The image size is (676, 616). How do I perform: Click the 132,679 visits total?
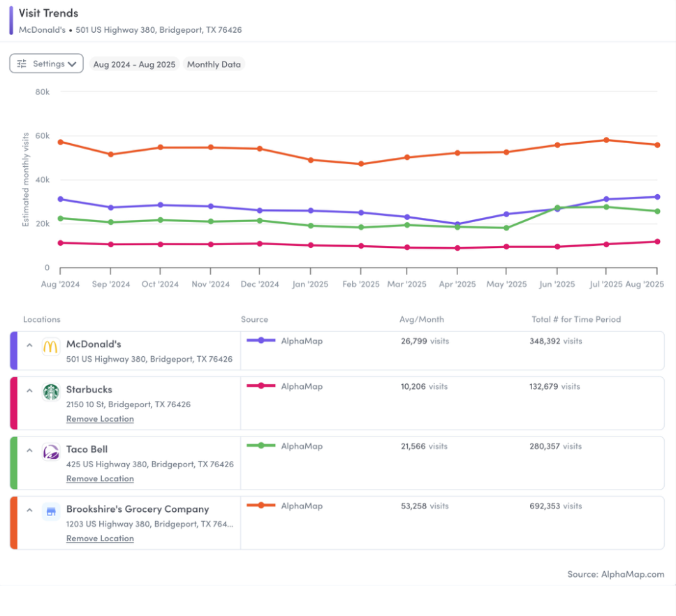point(554,387)
